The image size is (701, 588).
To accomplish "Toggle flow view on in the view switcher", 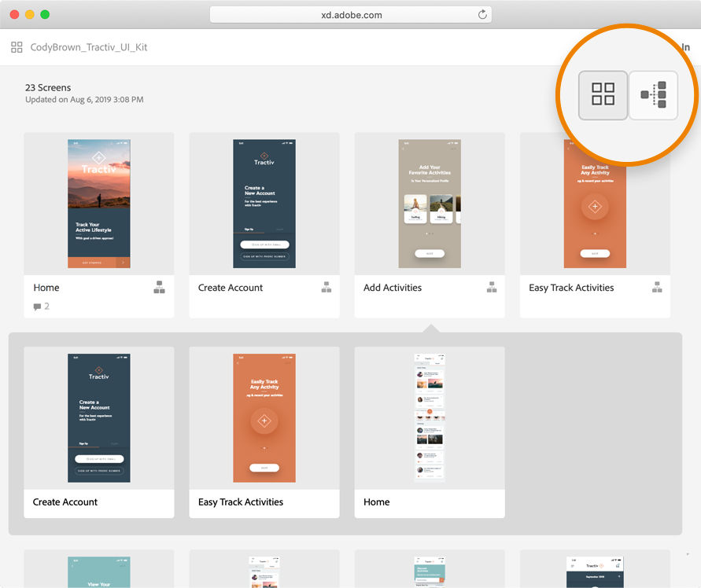I will pyautogui.click(x=654, y=94).
